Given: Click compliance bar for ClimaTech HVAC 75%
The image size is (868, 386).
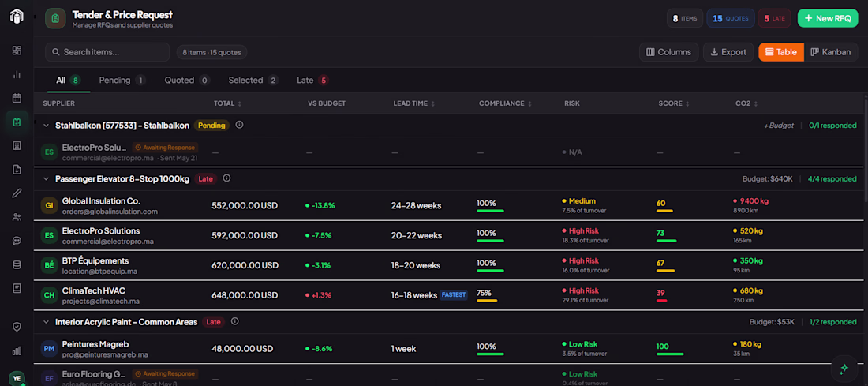Looking at the screenshot, I should point(487,300).
